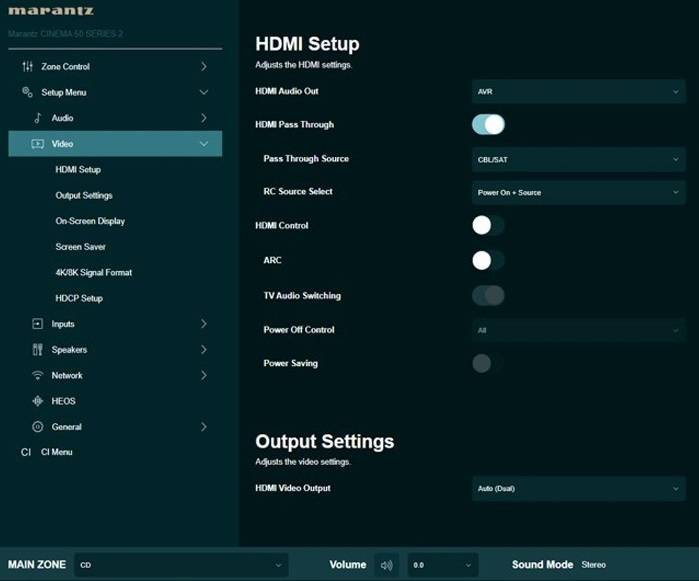Click the Marantz logo
Viewport: 699px width, 581px height.
pos(51,11)
